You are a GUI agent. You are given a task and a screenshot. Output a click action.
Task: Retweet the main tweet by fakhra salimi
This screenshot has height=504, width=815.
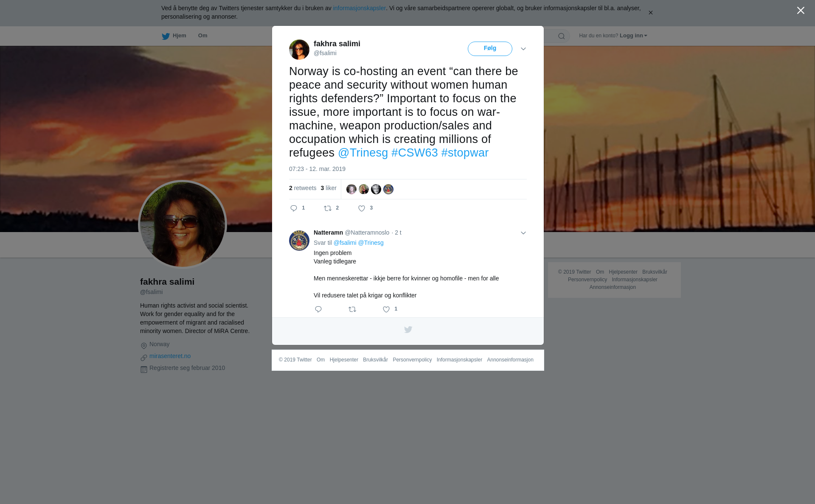pos(328,208)
